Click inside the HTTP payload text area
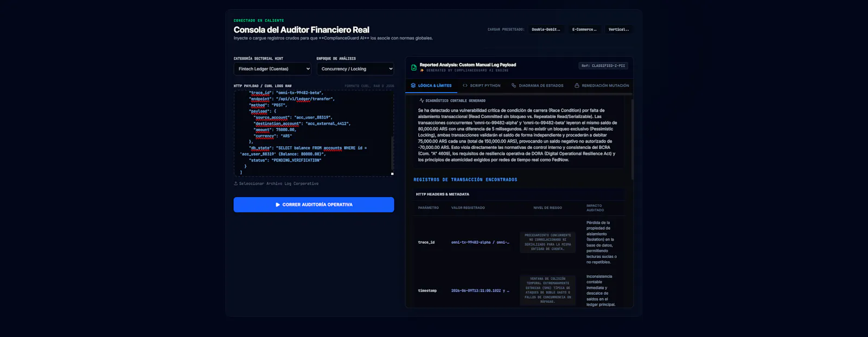 [x=314, y=133]
